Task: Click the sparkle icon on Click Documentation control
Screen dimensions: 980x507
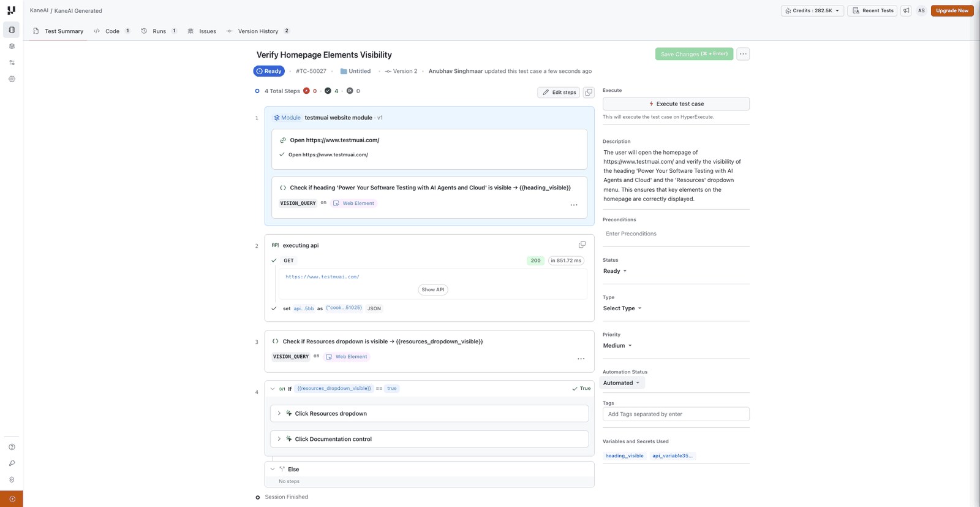Action: tap(289, 439)
